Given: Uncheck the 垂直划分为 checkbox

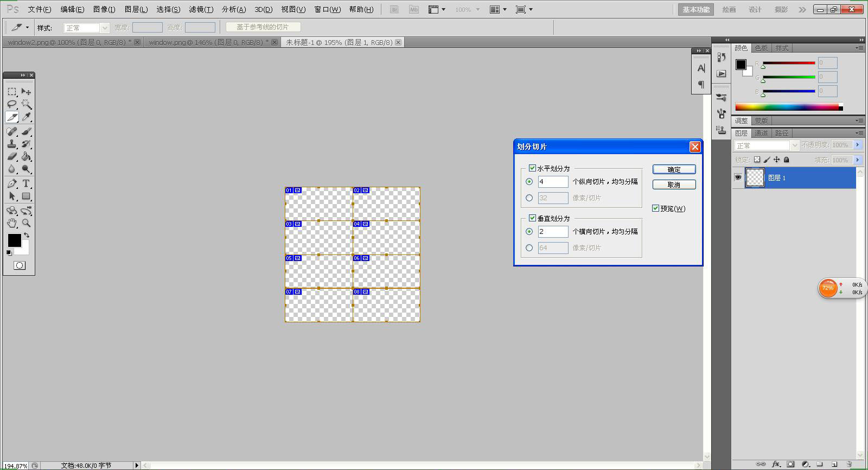Looking at the screenshot, I should [x=532, y=218].
